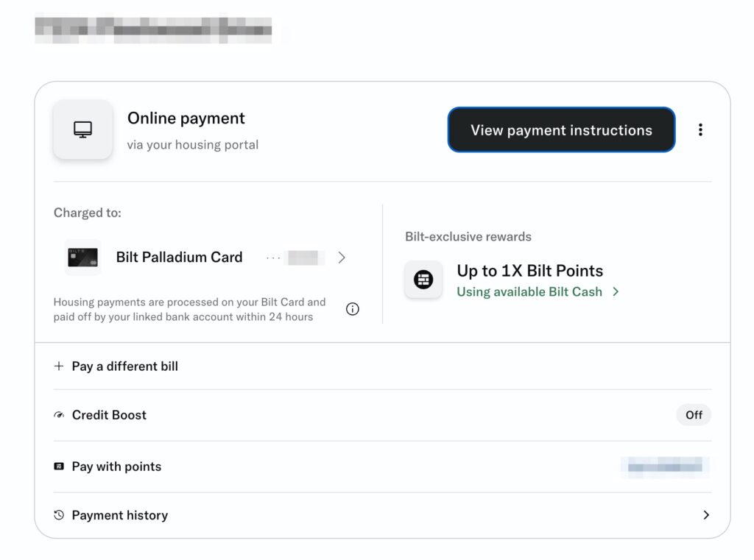Click the Pay with points icon
This screenshot has height=560, width=754.
pyautogui.click(x=59, y=466)
